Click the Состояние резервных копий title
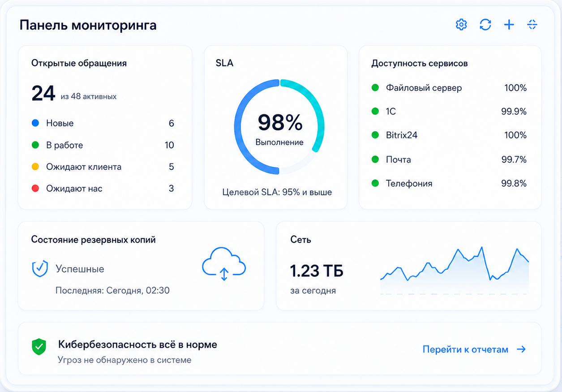This screenshot has height=392, width=562. click(94, 240)
